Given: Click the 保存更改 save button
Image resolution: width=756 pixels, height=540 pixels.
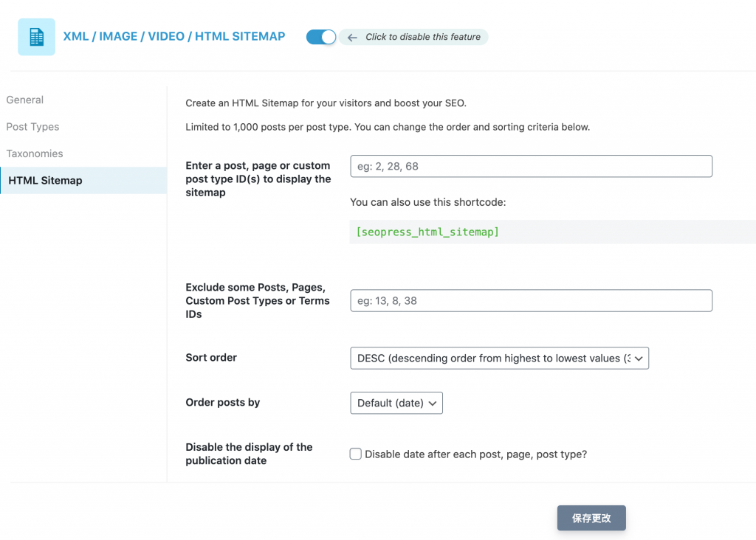Looking at the screenshot, I should (591, 518).
